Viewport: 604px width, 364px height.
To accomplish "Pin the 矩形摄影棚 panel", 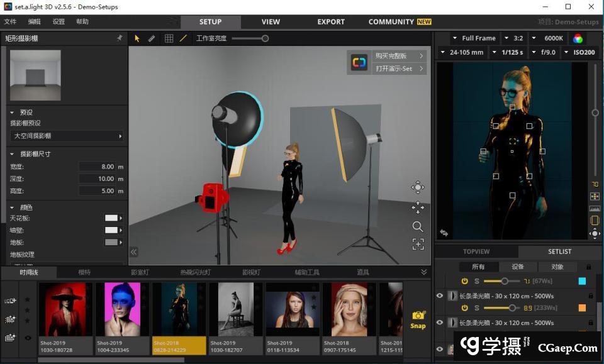I will tap(120, 38).
